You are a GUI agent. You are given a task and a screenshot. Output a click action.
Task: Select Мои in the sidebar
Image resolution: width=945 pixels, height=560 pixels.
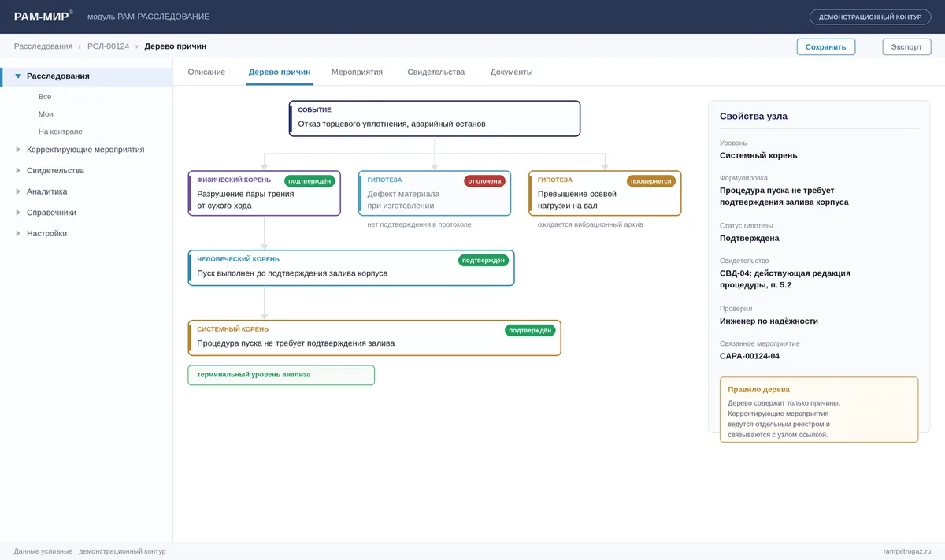46,114
